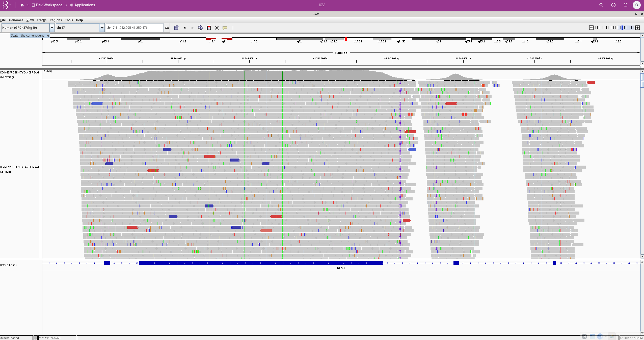Zoom in with the plus icon
Image resolution: width=644 pixels, height=340 pixels.
pos(638,28)
